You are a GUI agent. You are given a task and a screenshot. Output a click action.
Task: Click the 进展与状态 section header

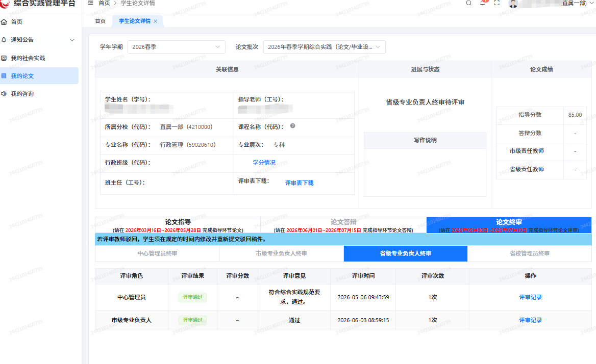click(425, 69)
